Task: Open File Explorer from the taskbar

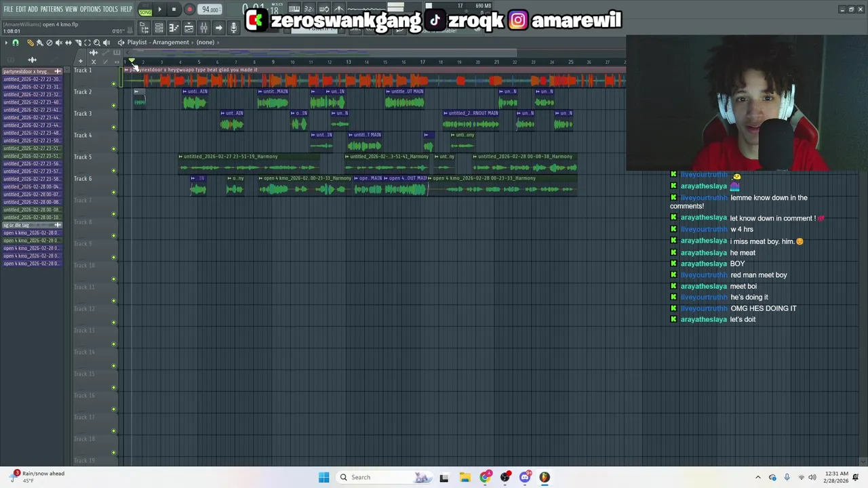Action: [x=465, y=477]
